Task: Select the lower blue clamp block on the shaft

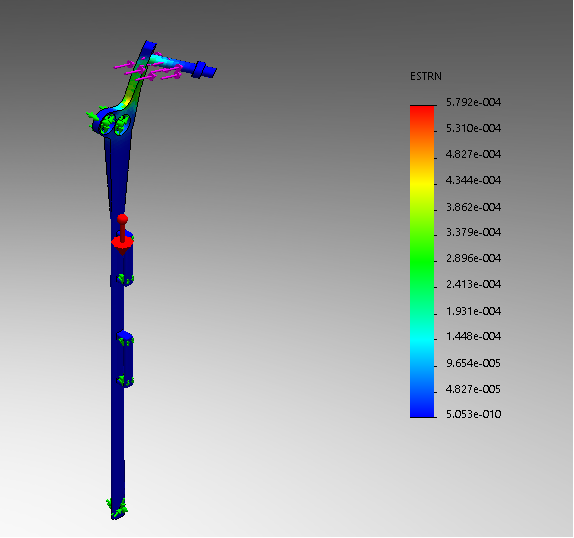Action: click(125, 359)
